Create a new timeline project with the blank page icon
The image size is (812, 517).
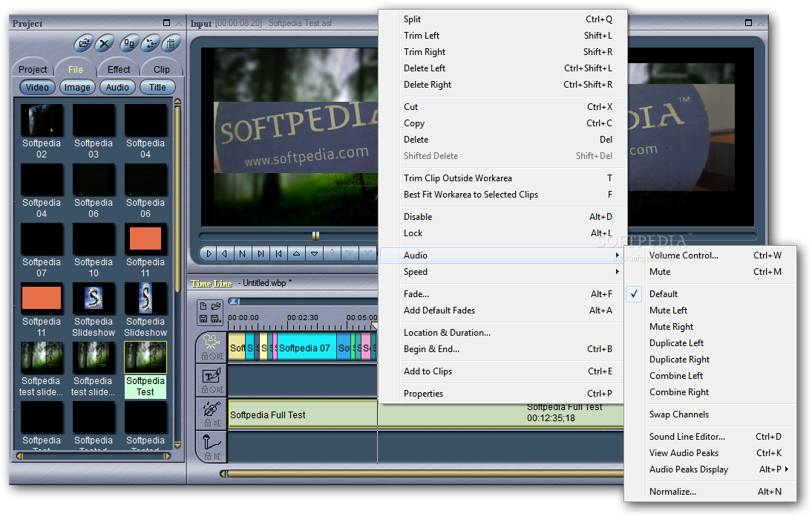[x=203, y=306]
